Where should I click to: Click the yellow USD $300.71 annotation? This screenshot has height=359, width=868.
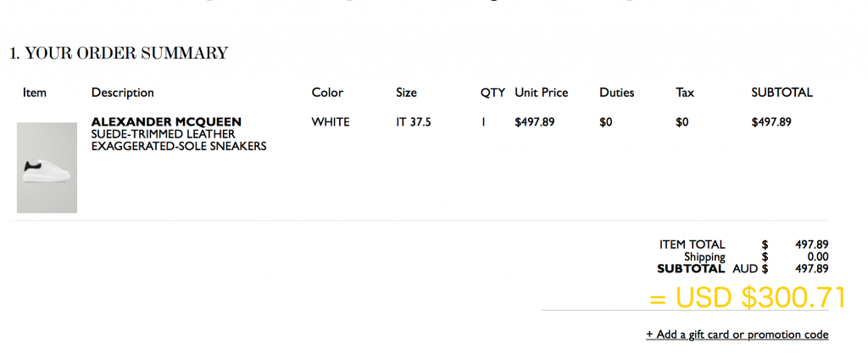[x=747, y=298]
